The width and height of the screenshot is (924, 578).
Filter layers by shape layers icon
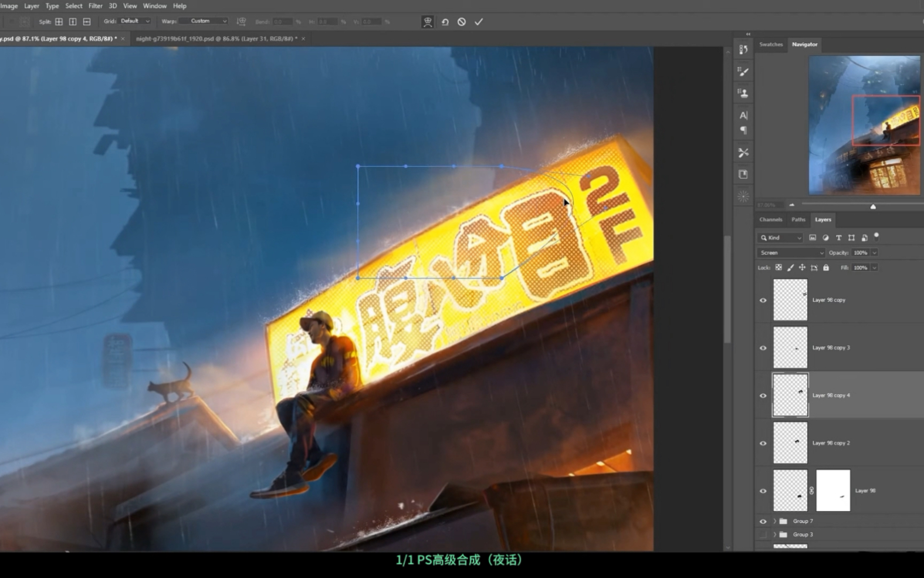pos(851,238)
